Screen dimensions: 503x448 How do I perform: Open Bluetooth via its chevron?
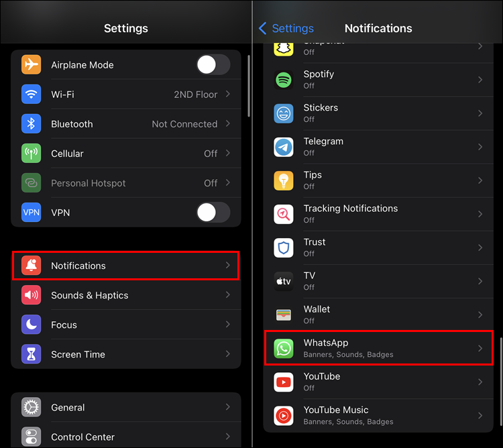pos(228,123)
